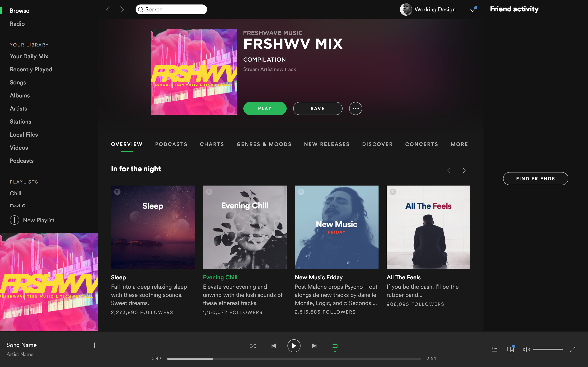This screenshot has width=588, height=367.
Task: Click the round play button in player bar
Action: [x=294, y=346]
